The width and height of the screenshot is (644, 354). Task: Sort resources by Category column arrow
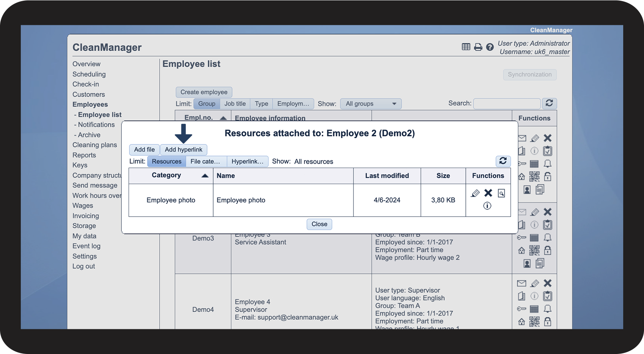tap(205, 176)
